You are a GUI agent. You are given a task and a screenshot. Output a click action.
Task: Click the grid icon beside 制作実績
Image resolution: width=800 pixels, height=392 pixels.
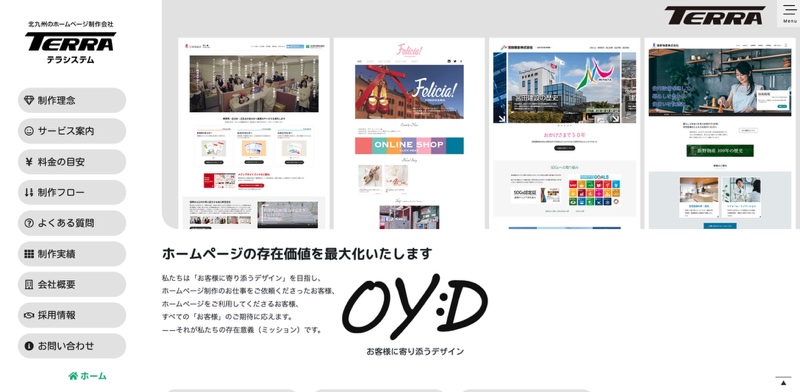click(x=29, y=254)
